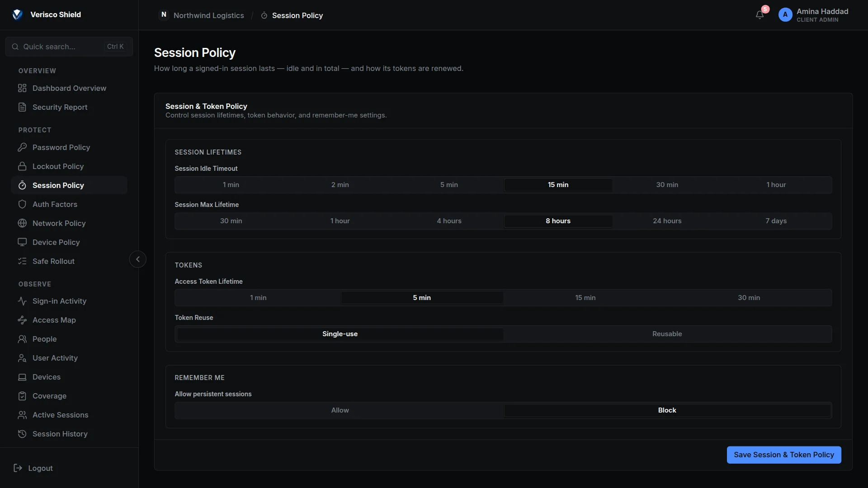Click the Password Policy key icon
The height and width of the screenshot is (488, 868).
[22, 147]
